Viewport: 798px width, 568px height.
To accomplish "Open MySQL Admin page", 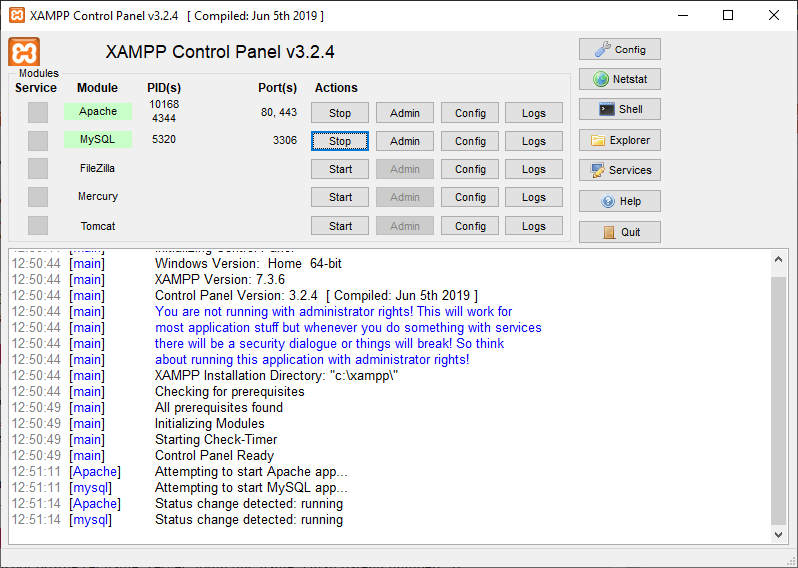I will pos(405,141).
